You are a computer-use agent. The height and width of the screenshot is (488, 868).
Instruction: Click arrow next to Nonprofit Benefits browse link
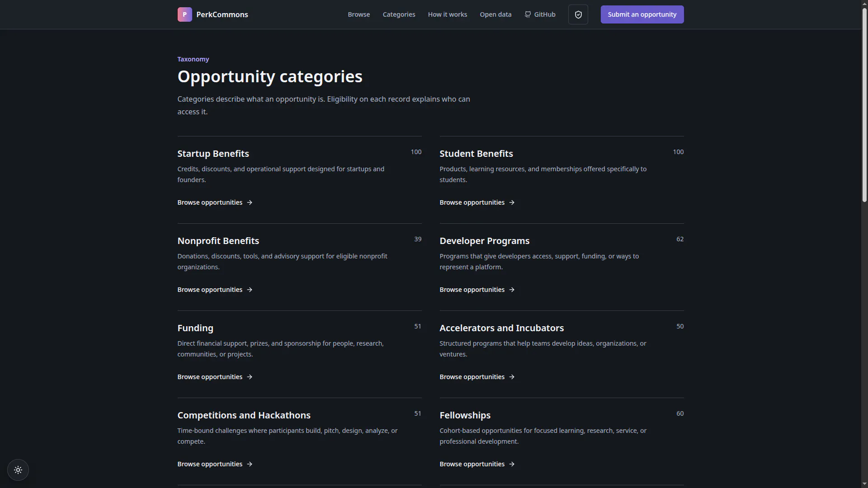(250, 290)
